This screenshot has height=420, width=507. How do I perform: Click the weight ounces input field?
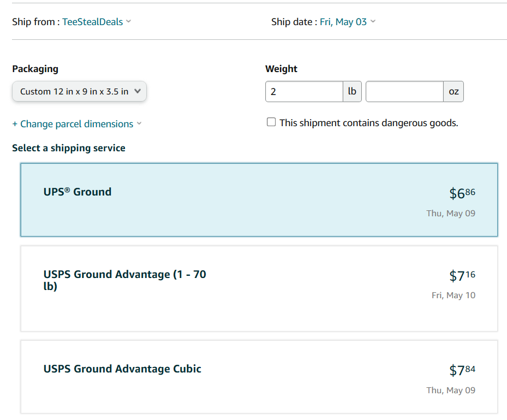point(404,92)
